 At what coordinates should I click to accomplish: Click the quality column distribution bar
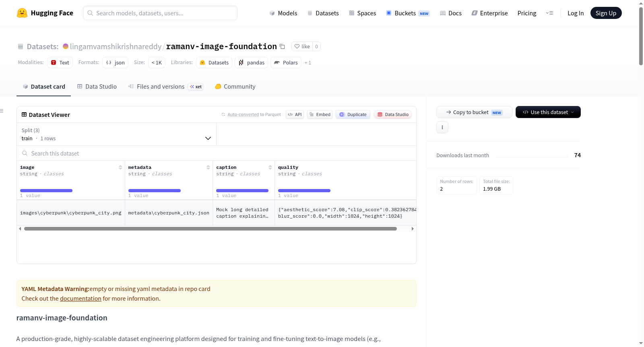[x=304, y=191]
